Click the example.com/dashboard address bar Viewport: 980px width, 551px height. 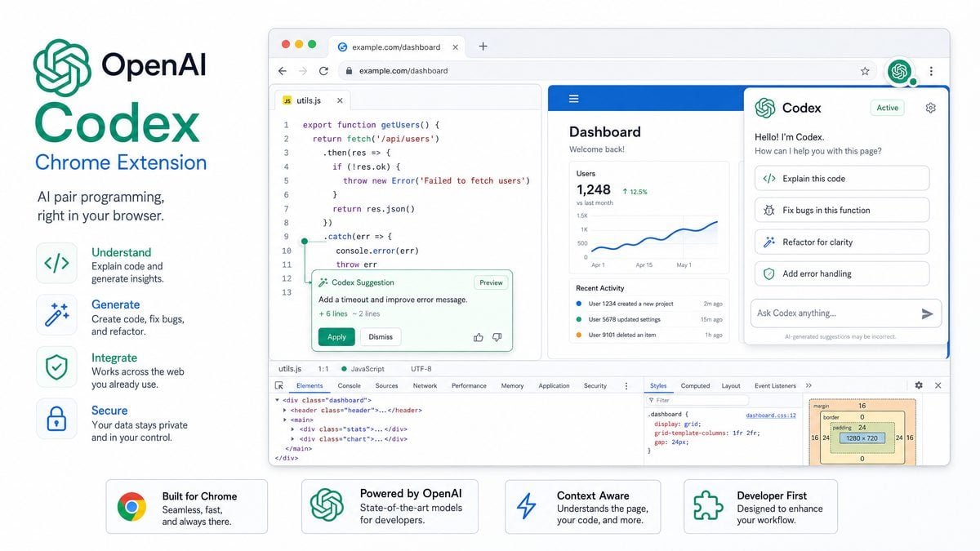[x=608, y=71]
